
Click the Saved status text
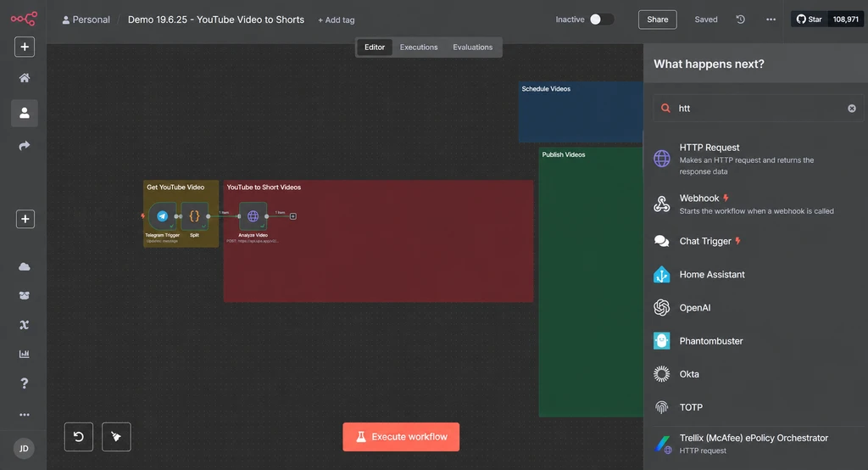click(x=706, y=20)
